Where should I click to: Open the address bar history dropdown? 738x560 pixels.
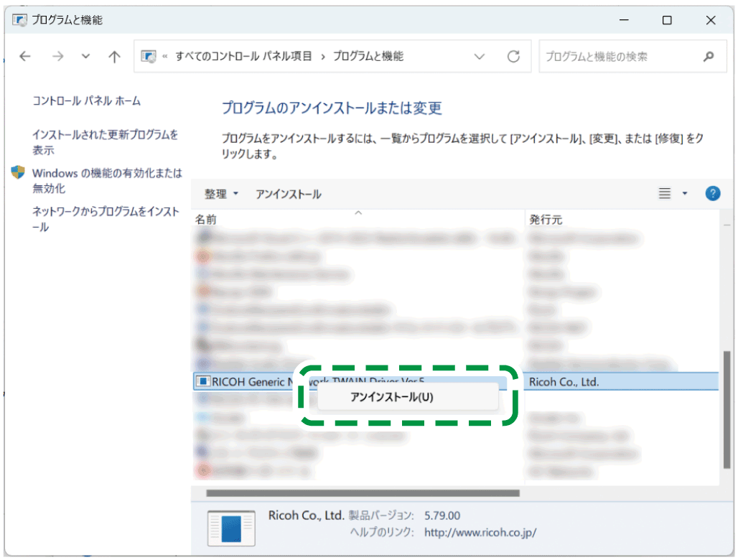click(479, 56)
